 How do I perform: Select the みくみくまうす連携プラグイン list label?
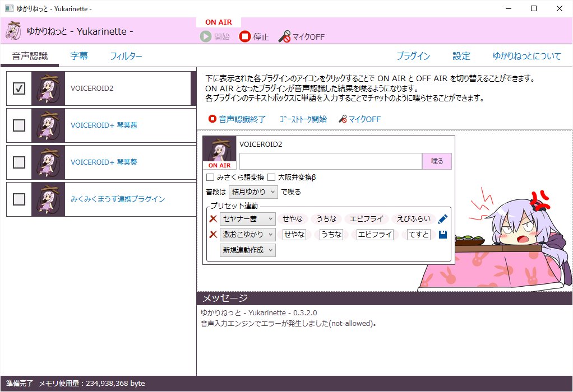click(118, 199)
